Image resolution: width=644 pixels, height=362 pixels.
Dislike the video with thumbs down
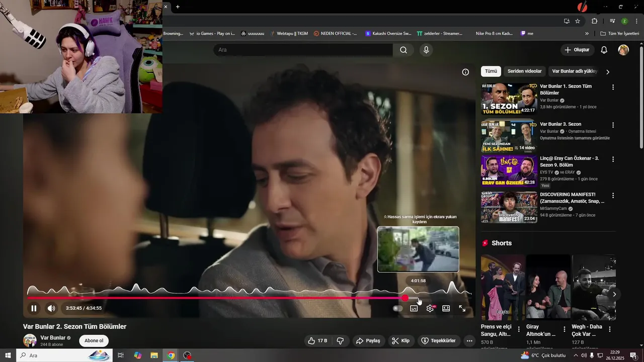(340, 341)
